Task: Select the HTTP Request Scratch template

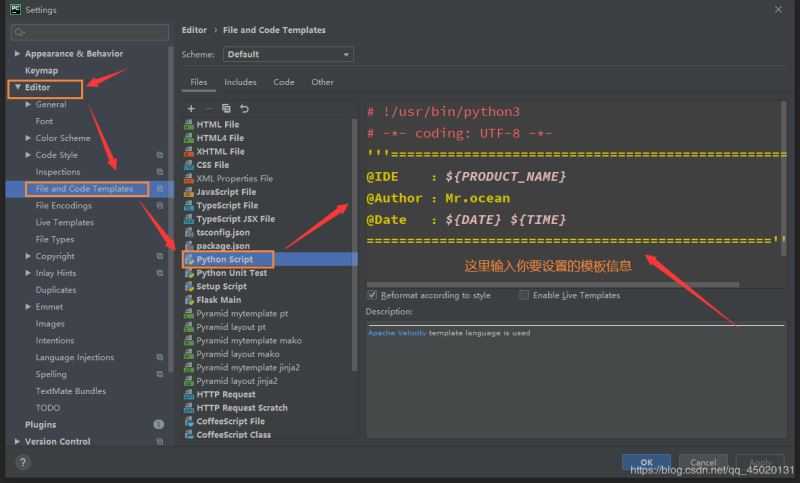Action: pos(242,408)
